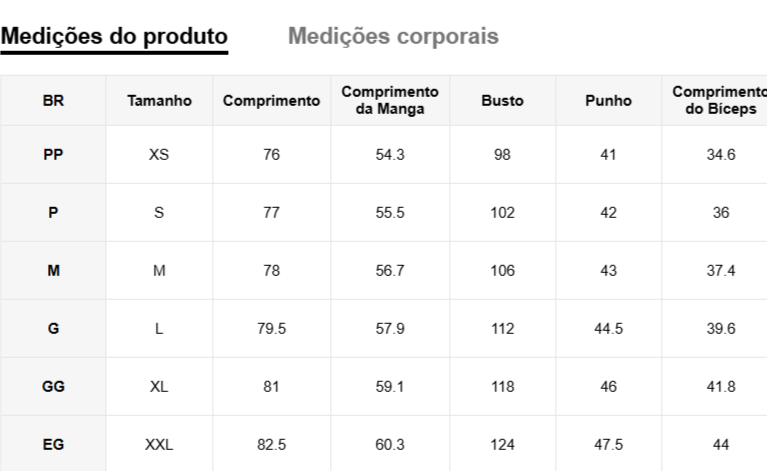The width and height of the screenshot is (767, 471).
Task: Select the Medições do produto tab
Action: 114,37
